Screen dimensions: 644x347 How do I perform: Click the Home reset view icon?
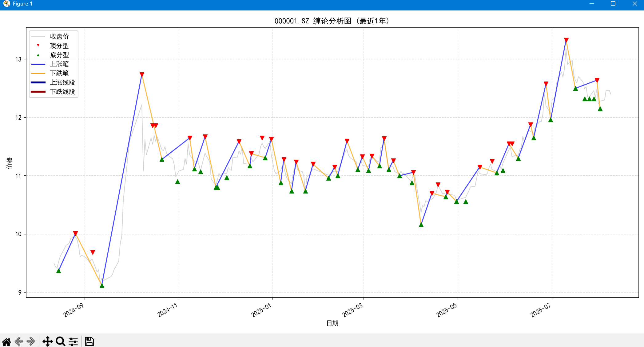(6, 341)
